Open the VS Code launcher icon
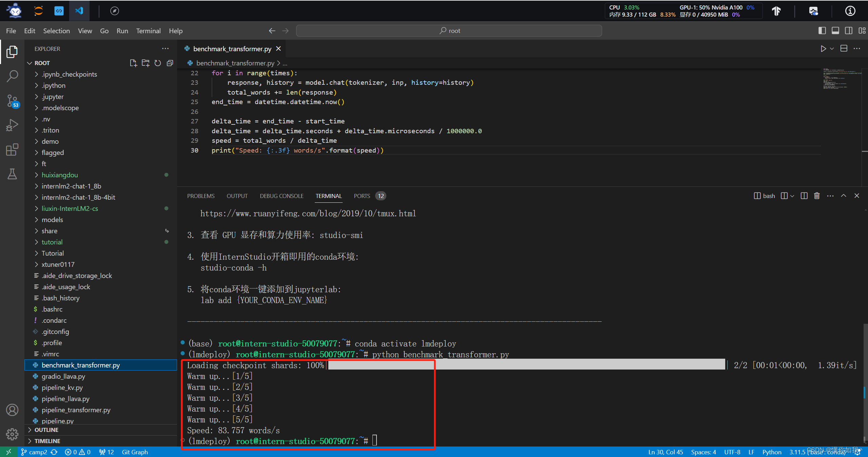 (79, 11)
